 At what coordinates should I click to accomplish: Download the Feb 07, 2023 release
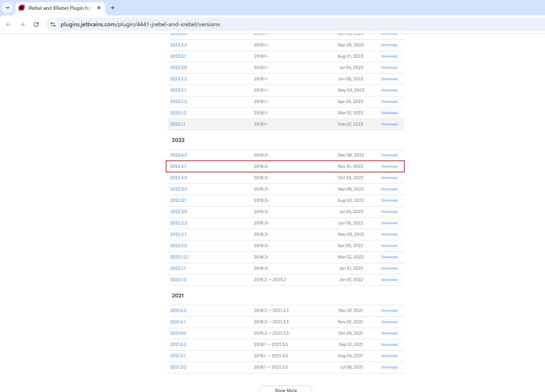tap(389, 124)
